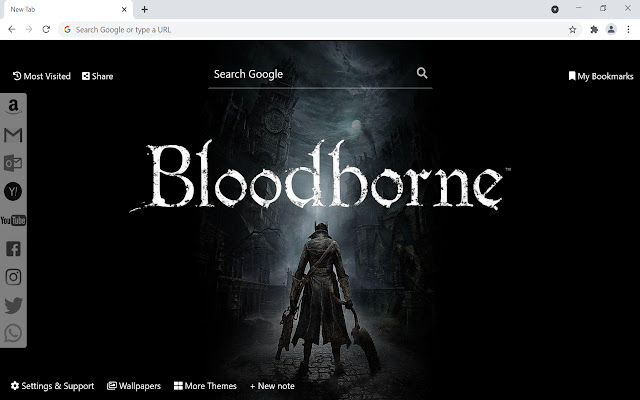
Task: Reload the page
Action: [x=46, y=29]
